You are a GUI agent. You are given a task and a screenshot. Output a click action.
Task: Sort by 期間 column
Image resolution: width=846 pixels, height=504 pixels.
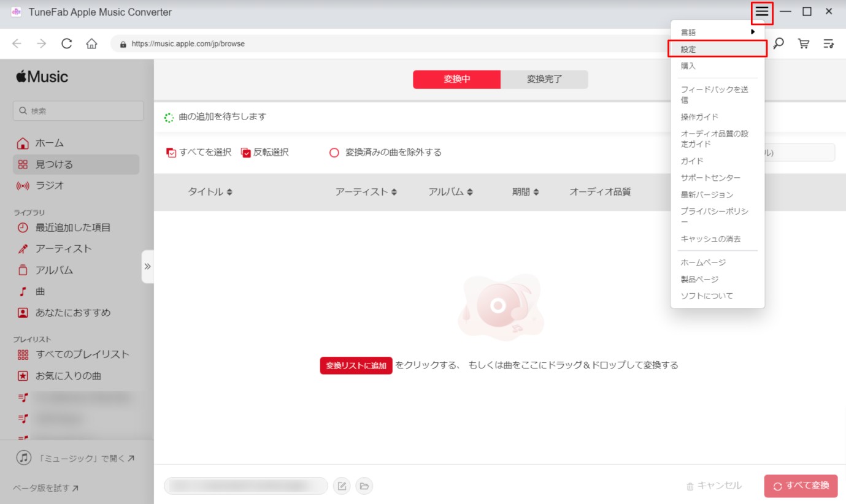click(x=525, y=192)
